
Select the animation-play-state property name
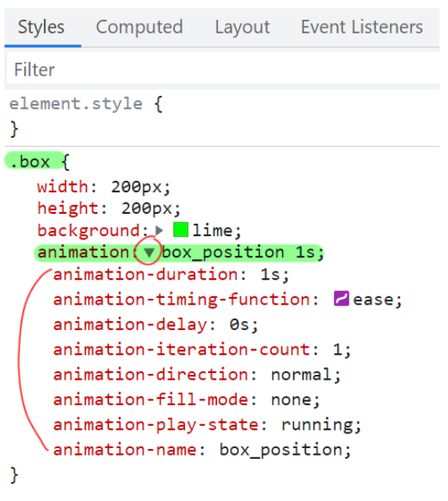coord(156,425)
